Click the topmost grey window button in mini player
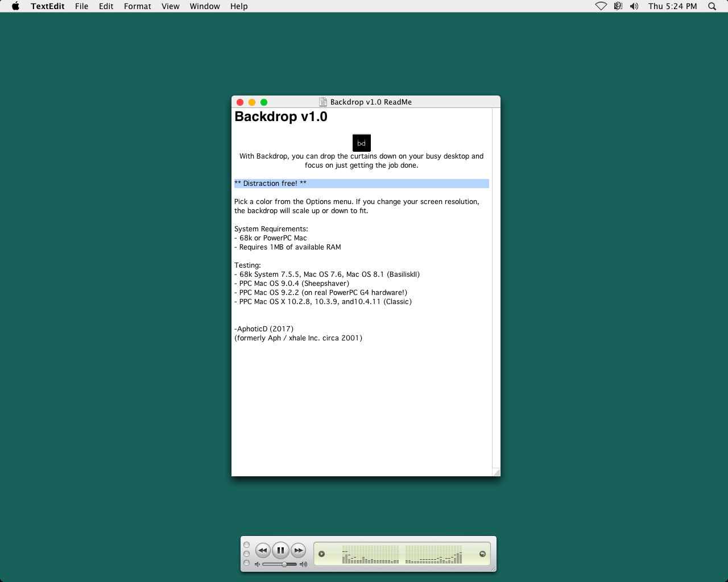This screenshot has height=582, width=728. (x=246, y=544)
